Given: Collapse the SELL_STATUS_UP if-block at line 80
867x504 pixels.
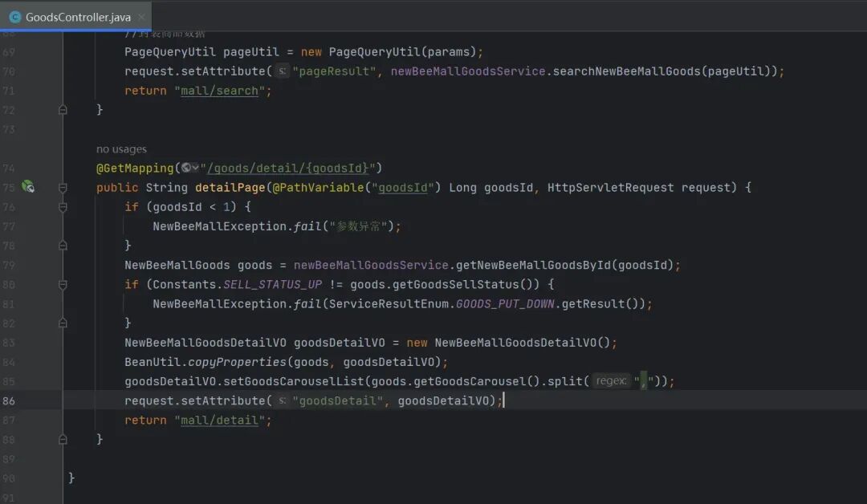Looking at the screenshot, I should click(x=63, y=285).
